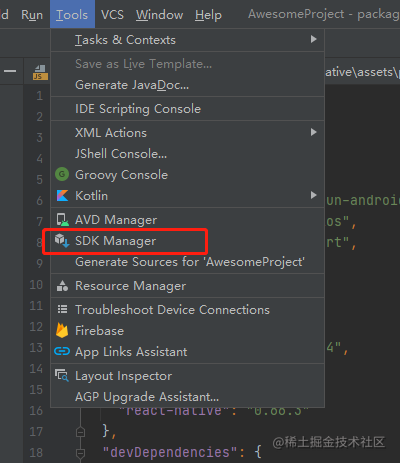Screen dimensions: 400x463
Task: Launch JShell Console...
Action: (x=187, y=154)
